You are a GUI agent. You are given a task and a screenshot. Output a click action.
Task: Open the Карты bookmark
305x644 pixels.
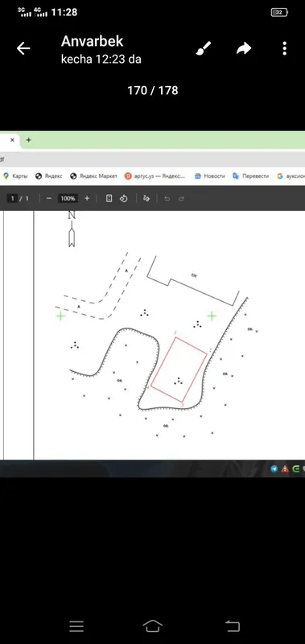(15, 175)
